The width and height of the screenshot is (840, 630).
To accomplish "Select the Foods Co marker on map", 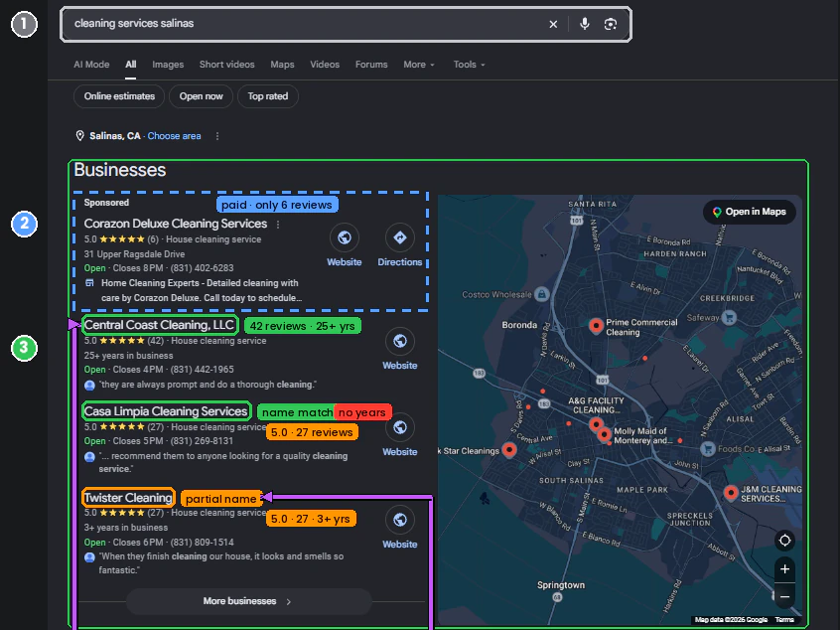I will 708,449.
